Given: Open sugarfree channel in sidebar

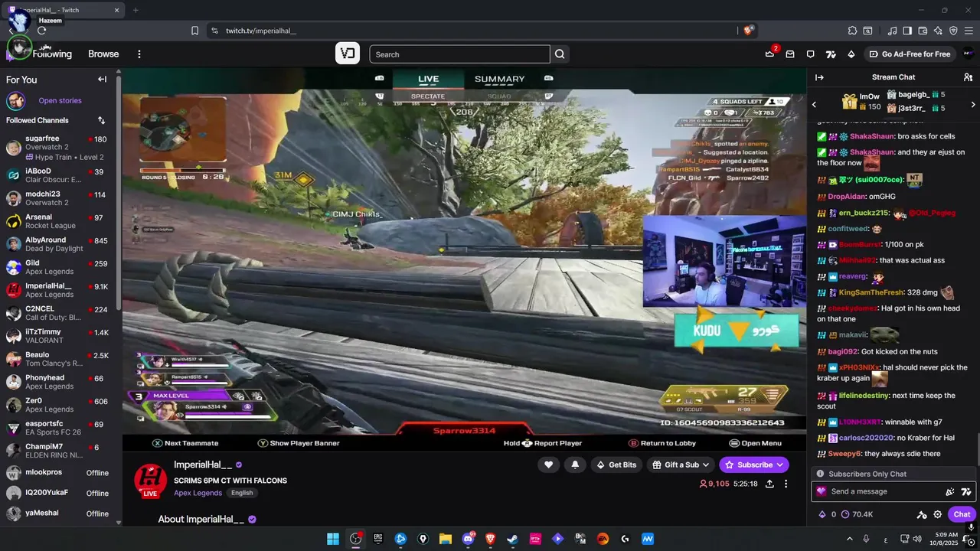Looking at the screenshot, I should click(59, 148).
